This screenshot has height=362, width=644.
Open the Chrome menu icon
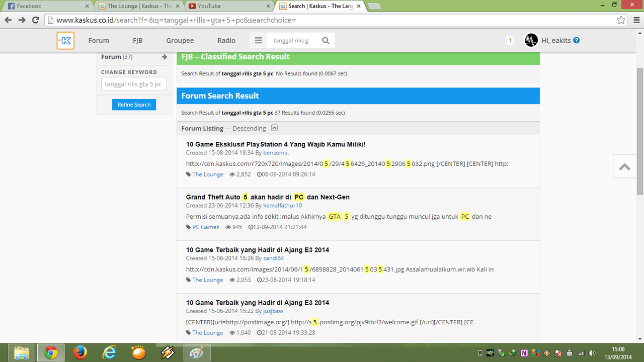coord(635,20)
